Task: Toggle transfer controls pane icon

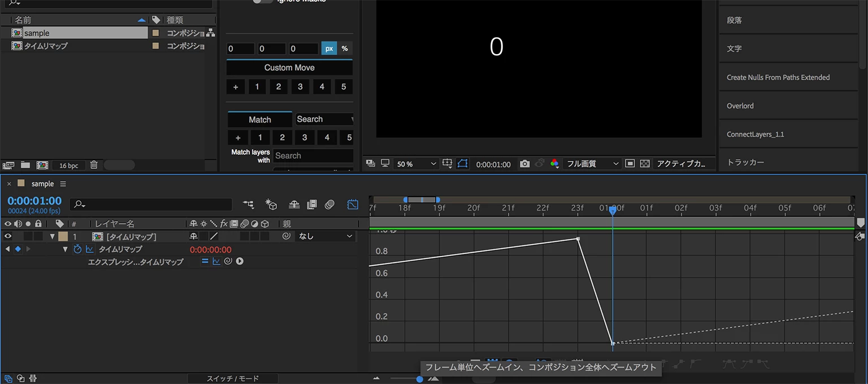Action: coord(20,378)
